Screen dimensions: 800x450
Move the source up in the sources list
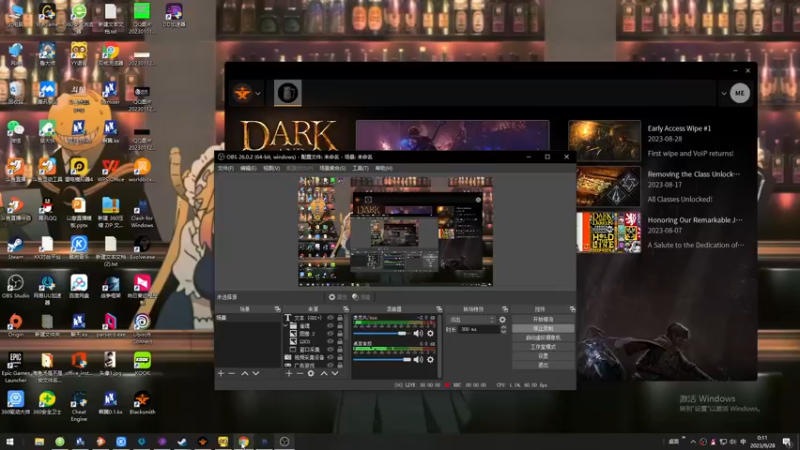(x=324, y=373)
